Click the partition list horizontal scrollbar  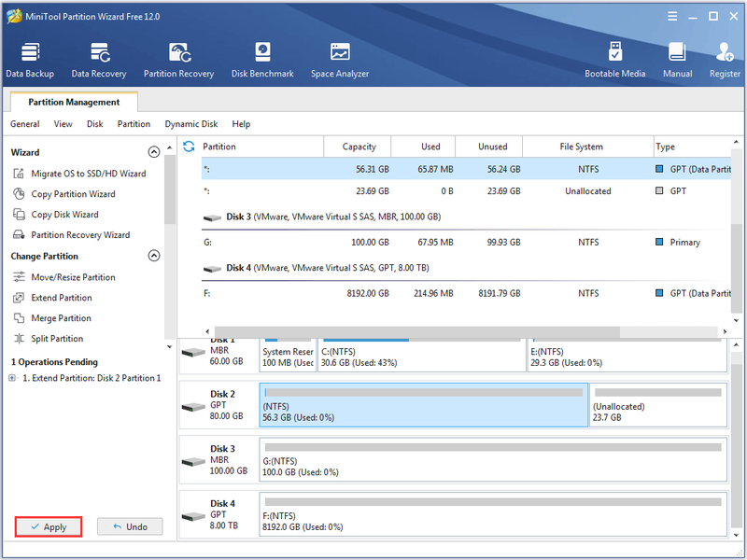[x=417, y=331]
